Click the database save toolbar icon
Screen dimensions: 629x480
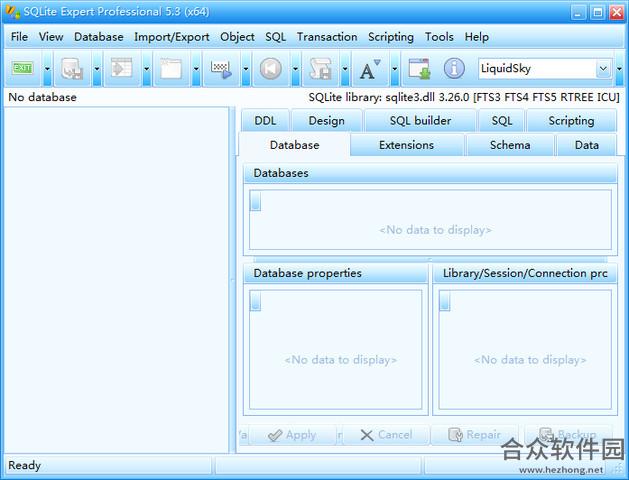pyautogui.click(x=72, y=69)
